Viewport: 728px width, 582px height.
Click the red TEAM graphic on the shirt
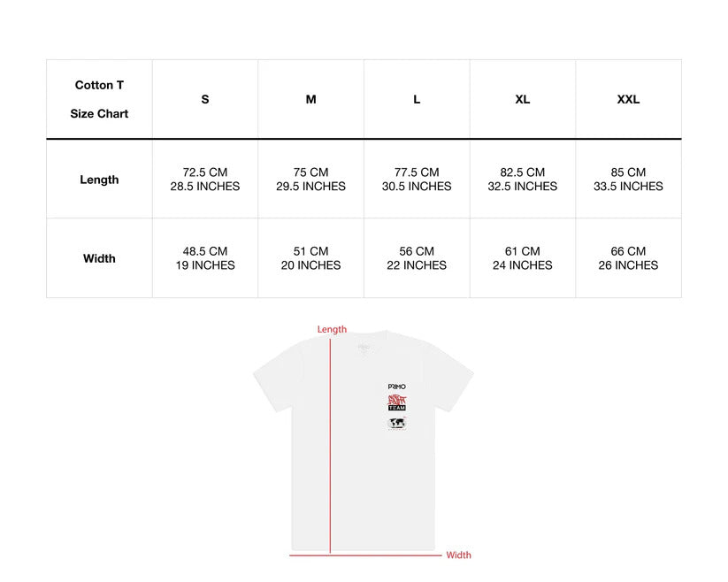click(397, 403)
